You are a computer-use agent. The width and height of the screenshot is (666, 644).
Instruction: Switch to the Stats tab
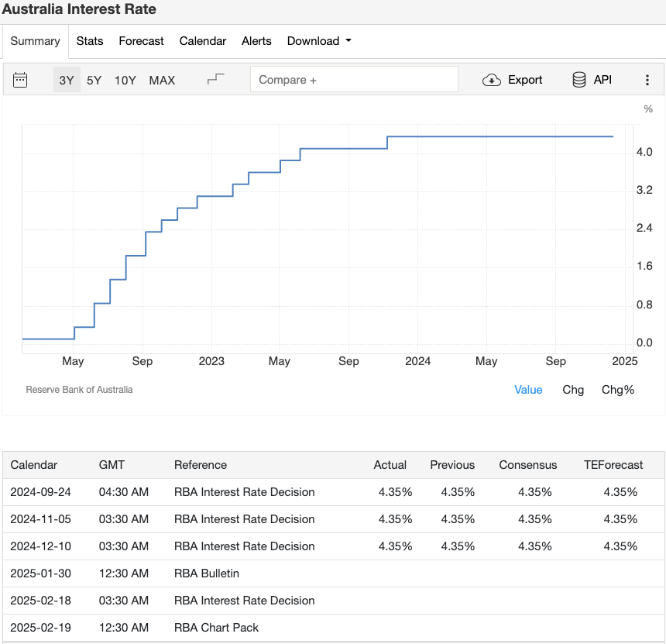[90, 41]
